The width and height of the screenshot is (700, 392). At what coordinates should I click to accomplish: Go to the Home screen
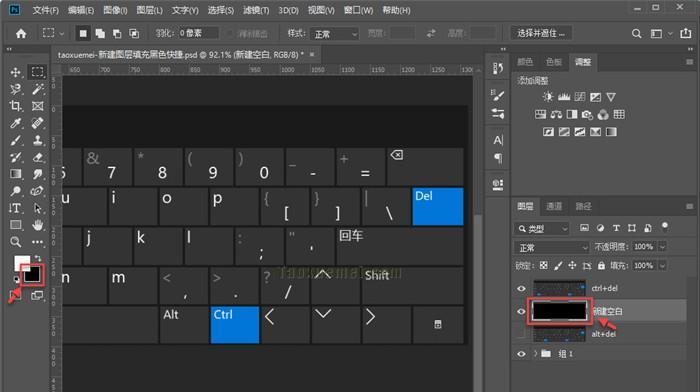click(21, 33)
